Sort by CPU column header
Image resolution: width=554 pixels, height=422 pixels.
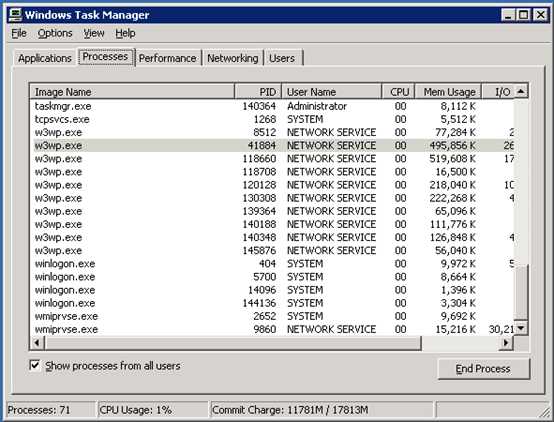(398, 92)
